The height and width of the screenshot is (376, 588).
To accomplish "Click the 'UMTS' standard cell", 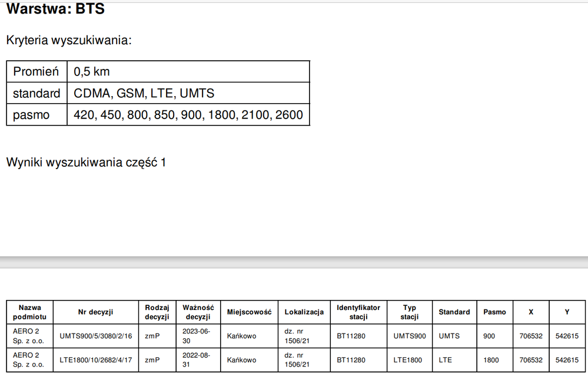I will pyautogui.click(x=449, y=336).
